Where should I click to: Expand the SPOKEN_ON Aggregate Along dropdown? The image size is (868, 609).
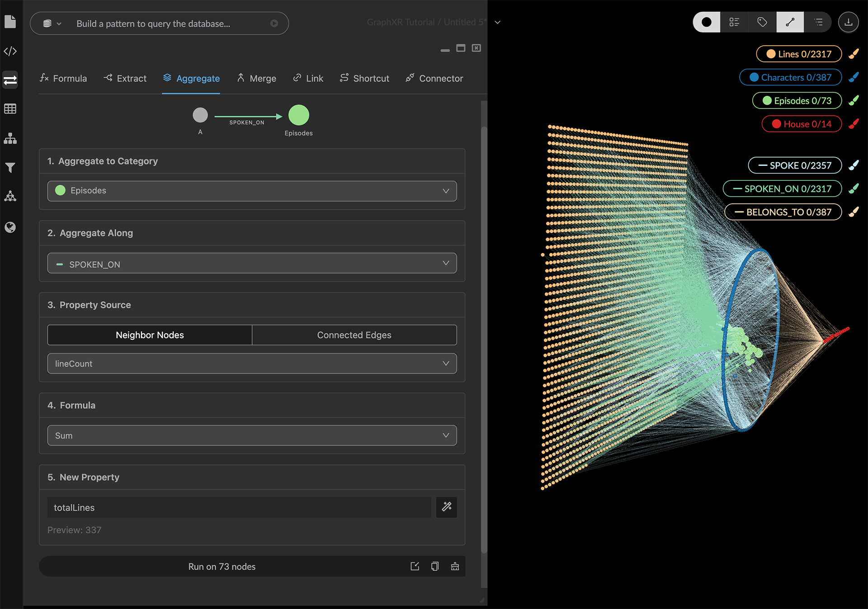pos(252,264)
